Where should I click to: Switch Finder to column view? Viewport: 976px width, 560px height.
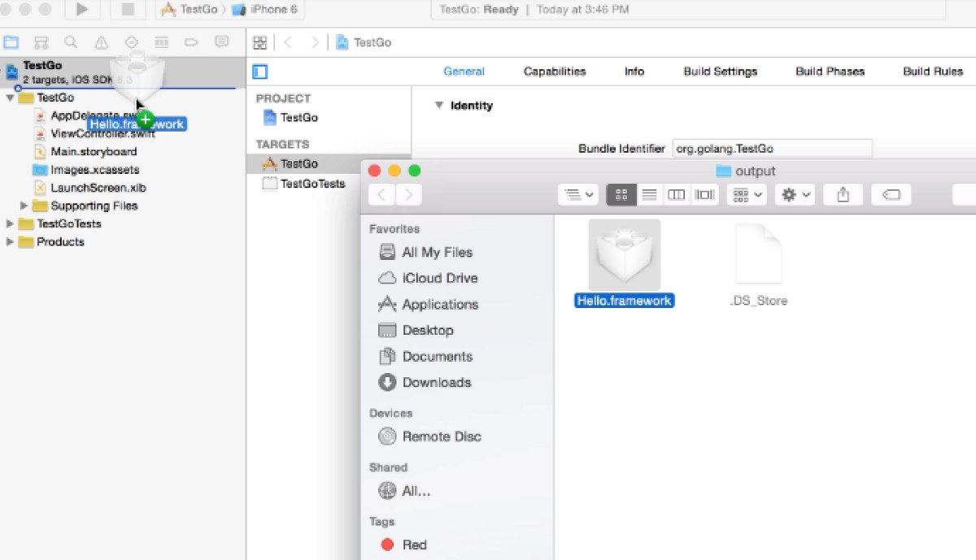tap(677, 194)
